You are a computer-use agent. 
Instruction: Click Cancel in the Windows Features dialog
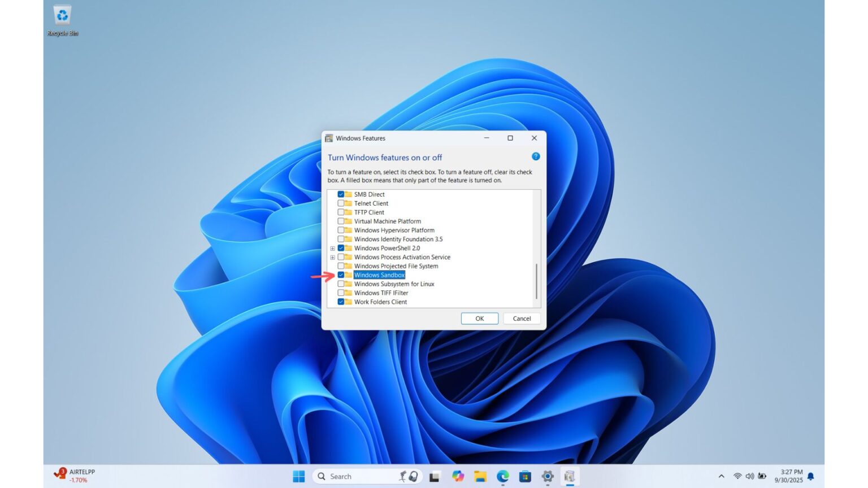(521, 318)
